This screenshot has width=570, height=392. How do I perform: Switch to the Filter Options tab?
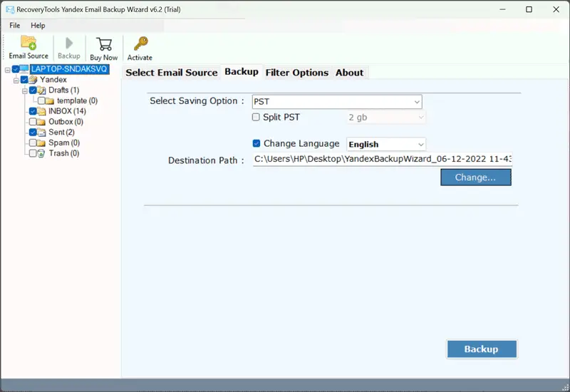pyautogui.click(x=296, y=73)
